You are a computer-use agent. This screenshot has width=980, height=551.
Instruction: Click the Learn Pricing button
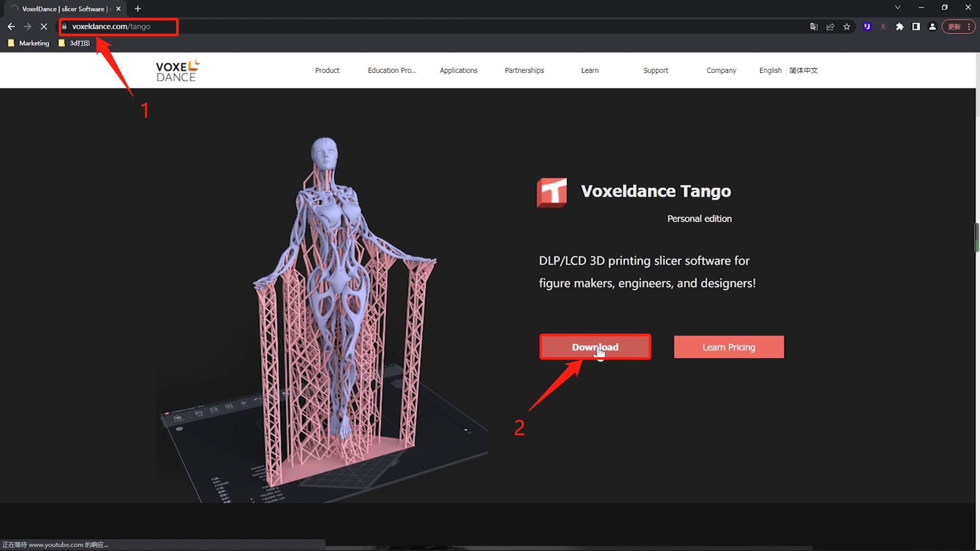coord(729,347)
